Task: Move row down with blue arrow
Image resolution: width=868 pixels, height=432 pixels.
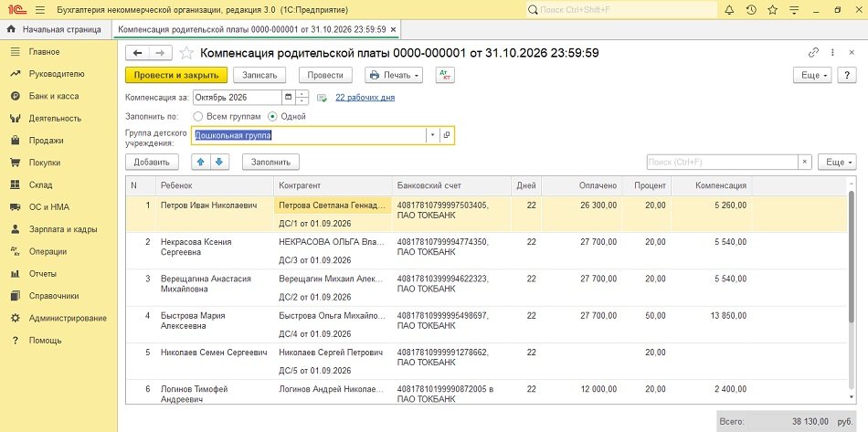Action: pyautogui.click(x=219, y=162)
